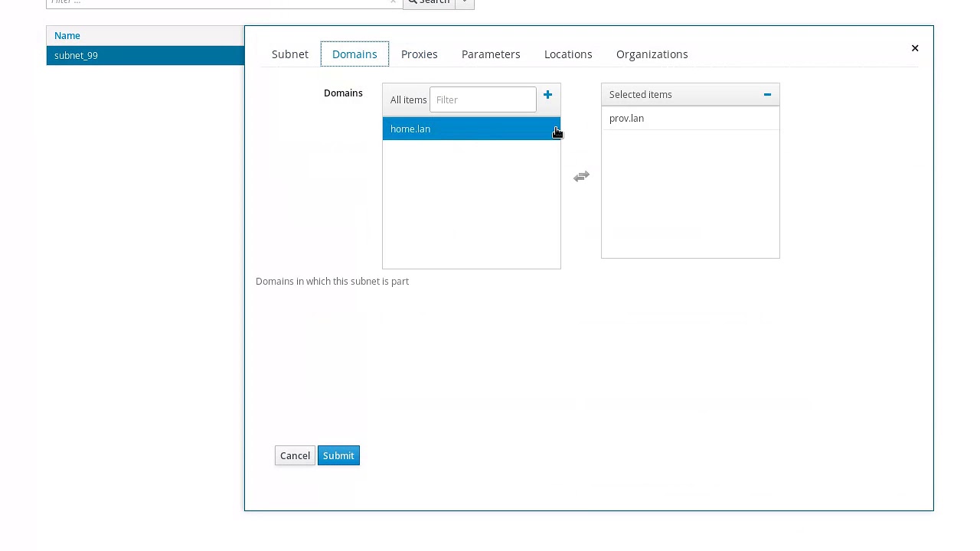Select prov.lan in the Selected items list
Image resolution: width=980 pixels, height=551 pixels.
coord(626,119)
